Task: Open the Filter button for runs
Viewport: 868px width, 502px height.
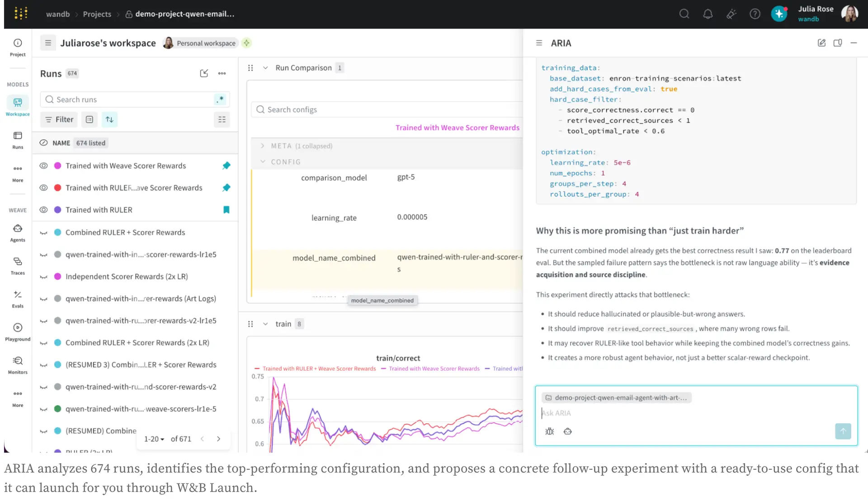Action: point(60,119)
